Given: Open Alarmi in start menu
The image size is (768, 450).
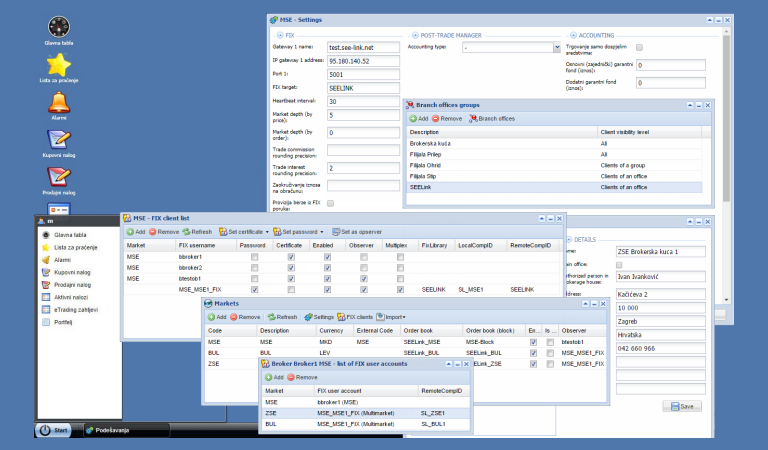Looking at the screenshot, I should [x=62, y=260].
